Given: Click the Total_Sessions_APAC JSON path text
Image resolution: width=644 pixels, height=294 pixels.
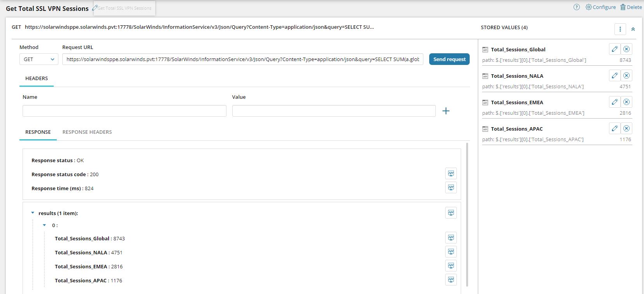Looking at the screenshot, I should pos(533,140).
